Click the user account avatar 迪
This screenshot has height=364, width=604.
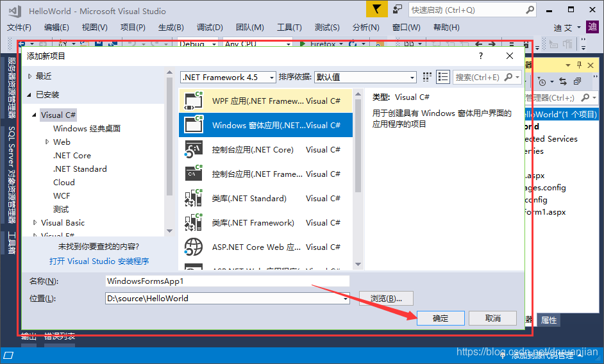point(592,27)
